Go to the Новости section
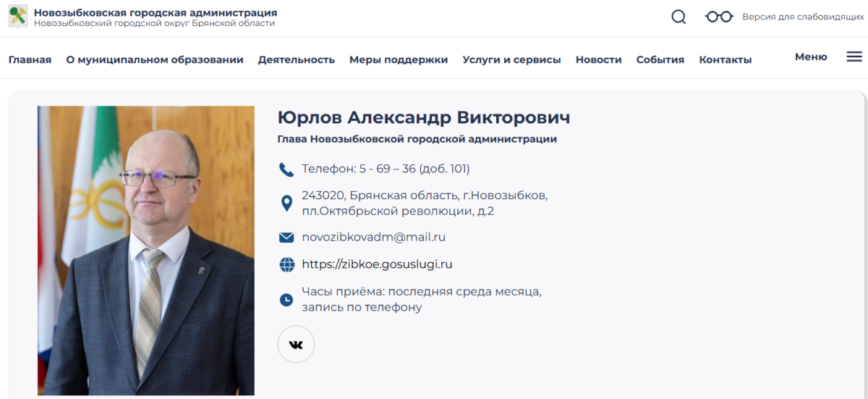Image resolution: width=868 pixels, height=399 pixels. pyautogui.click(x=599, y=59)
